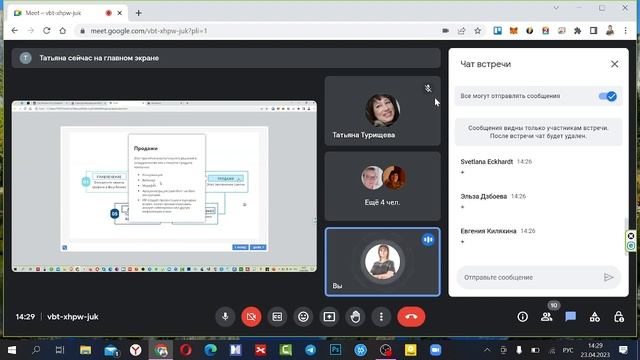This screenshot has width=640, height=360.
Task: Open the notification center icon
Action: (x=623, y=350)
